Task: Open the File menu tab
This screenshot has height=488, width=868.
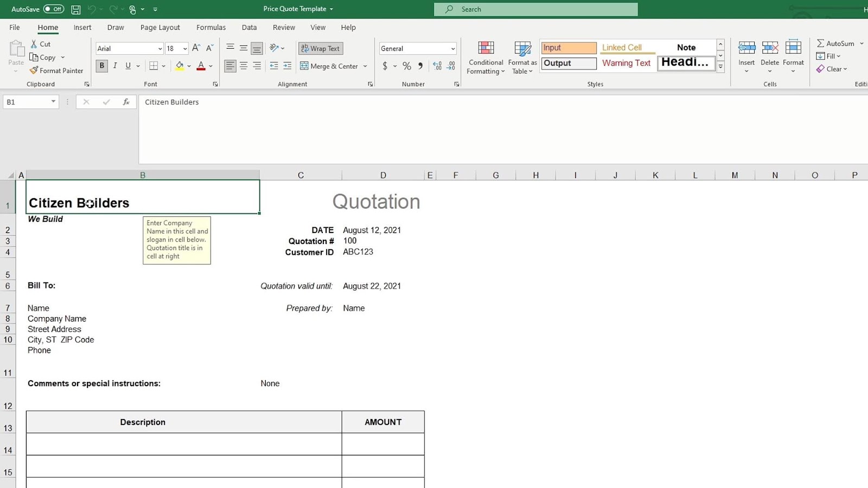Action: [15, 28]
